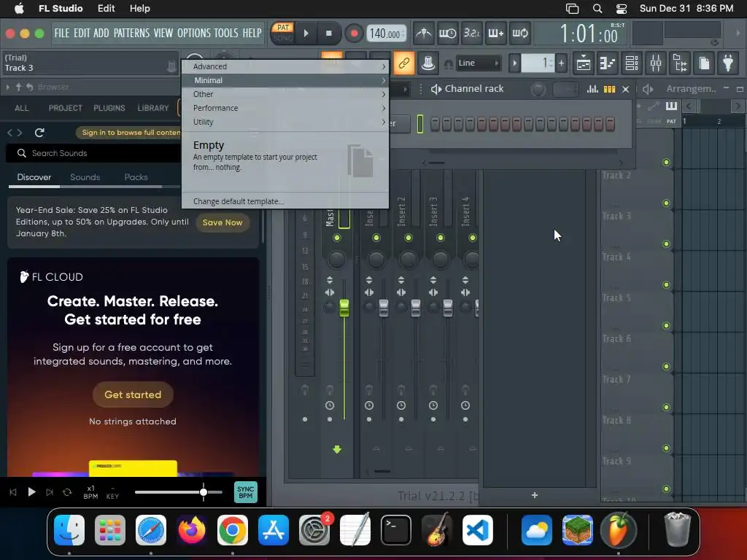Toggle loop icon in preview player
Image resolution: width=747 pixels, height=560 pixels.
(x=67, y=492)
